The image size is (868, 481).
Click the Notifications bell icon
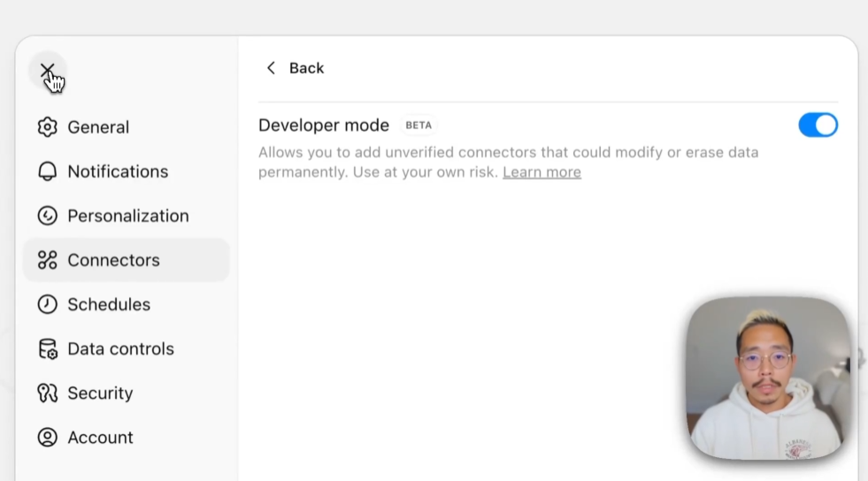[x=47, y=172]
